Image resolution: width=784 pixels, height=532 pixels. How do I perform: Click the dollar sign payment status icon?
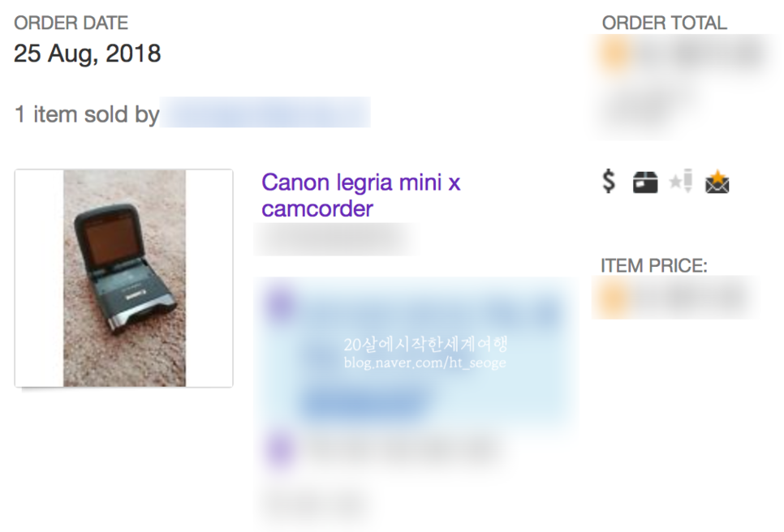tap(609, 181)
